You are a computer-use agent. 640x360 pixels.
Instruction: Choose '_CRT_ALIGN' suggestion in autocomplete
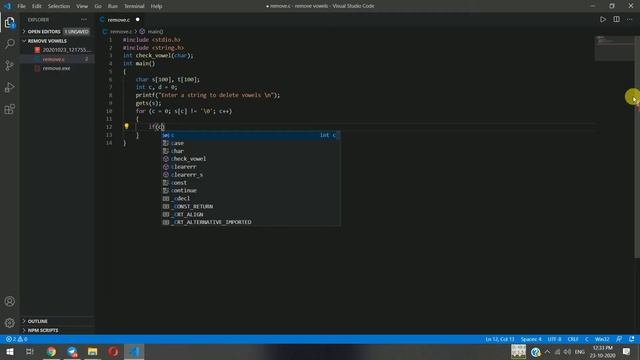click(x=251, y=214)
